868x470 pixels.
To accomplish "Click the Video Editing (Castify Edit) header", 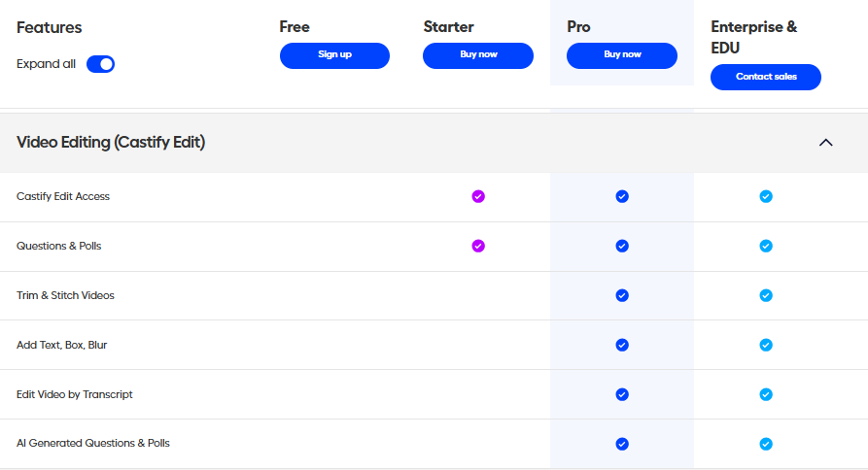I will (111, 143).
